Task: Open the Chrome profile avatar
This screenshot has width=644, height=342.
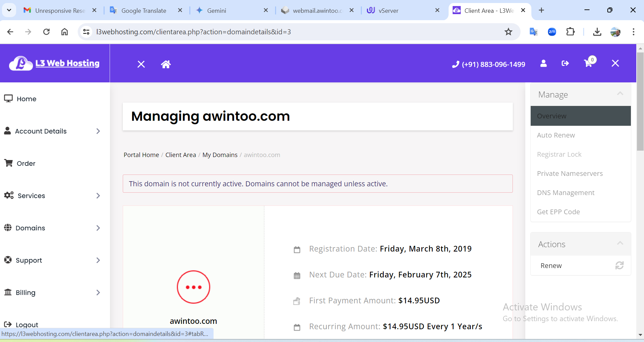Action: pos(615,32)
